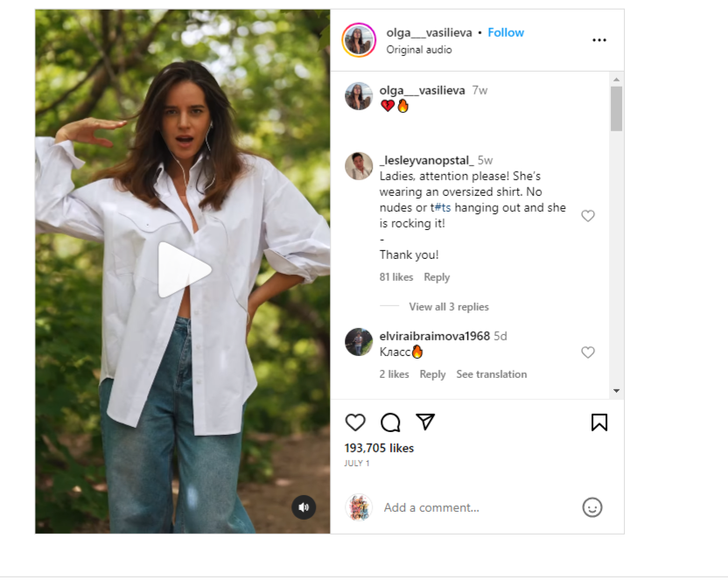Open the emoji picker smiley icon
The image size is (728, 580).
592,507
